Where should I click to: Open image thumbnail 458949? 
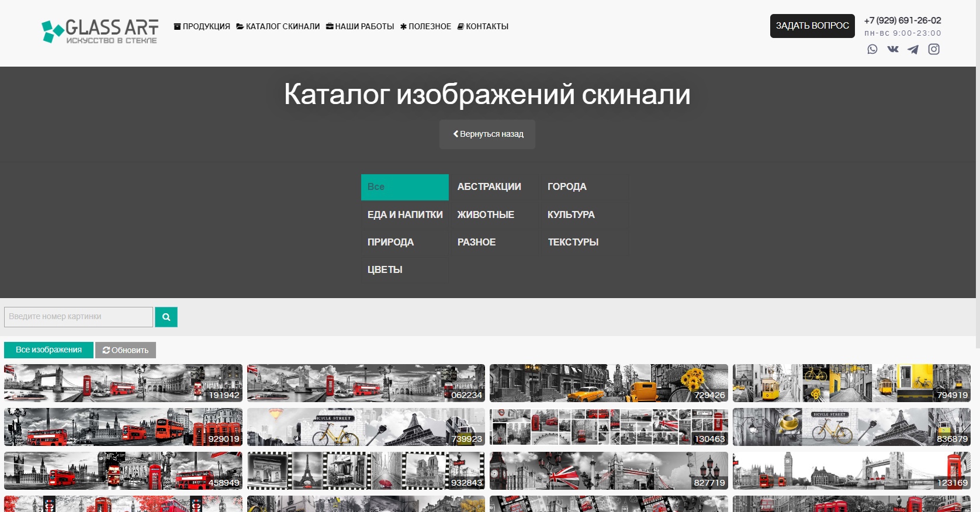[123, 471]
